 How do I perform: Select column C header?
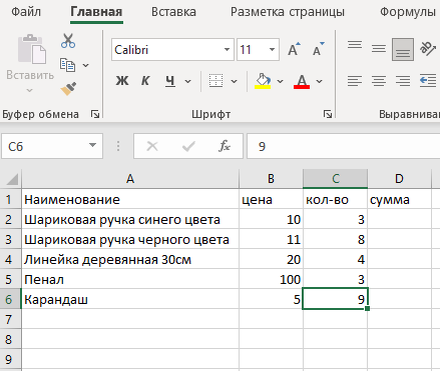click(335, 179)
